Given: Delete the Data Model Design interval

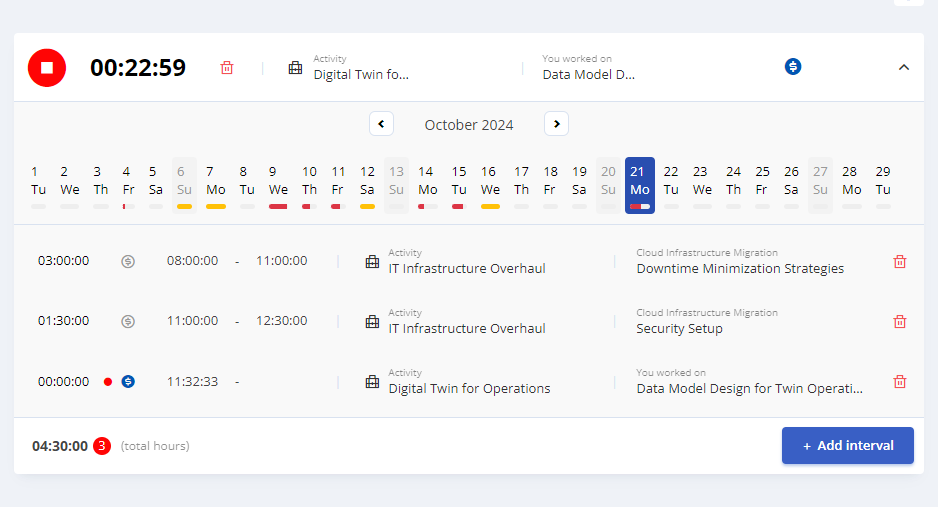Looking at the screenshot, I should [899, 382].
